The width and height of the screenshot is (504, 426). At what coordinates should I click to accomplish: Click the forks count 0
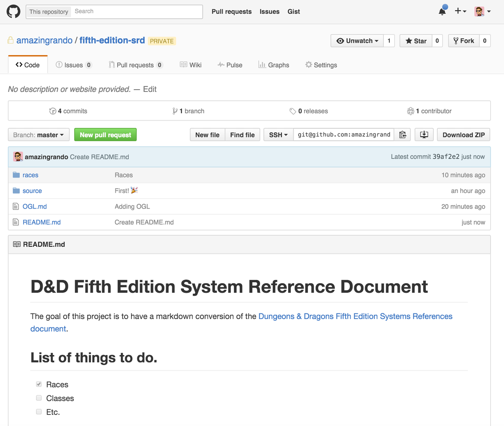pos(485,41)
